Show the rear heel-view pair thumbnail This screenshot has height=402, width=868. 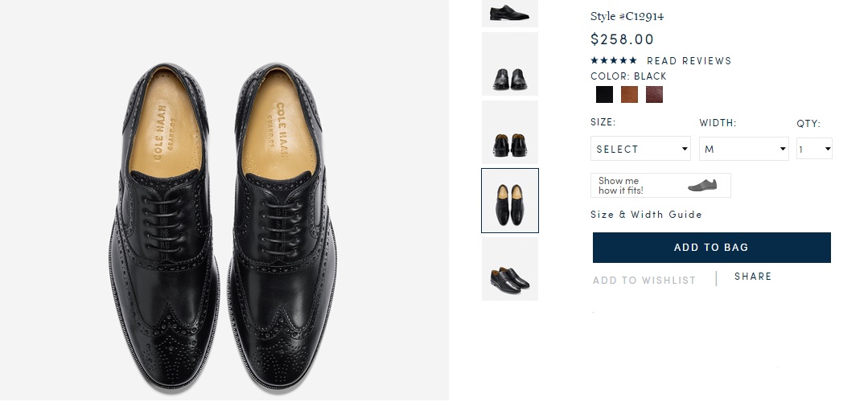[509, 133]
